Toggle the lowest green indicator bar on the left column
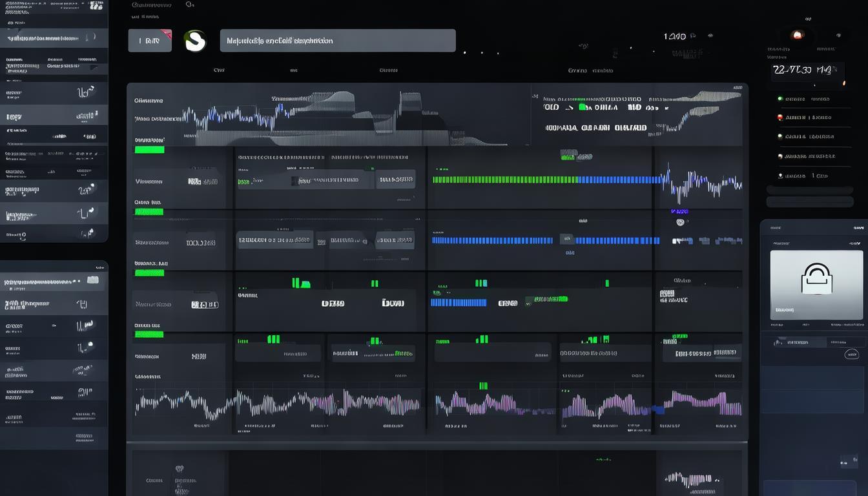Screen dimensions: 868x496 coord(149,334)
